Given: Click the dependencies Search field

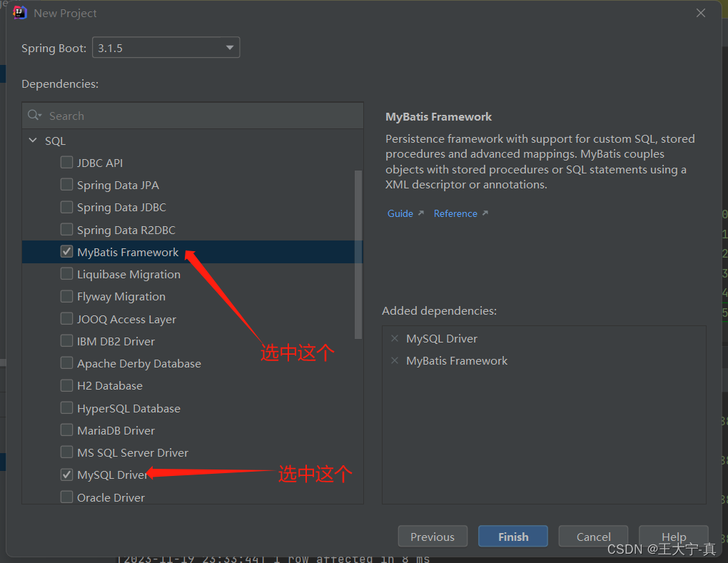Looking at the screenshot, I should click(x=193, y=116).
